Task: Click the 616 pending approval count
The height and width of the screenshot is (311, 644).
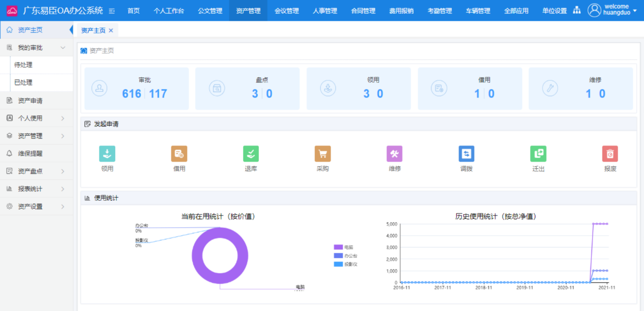Action: [131, 94]
